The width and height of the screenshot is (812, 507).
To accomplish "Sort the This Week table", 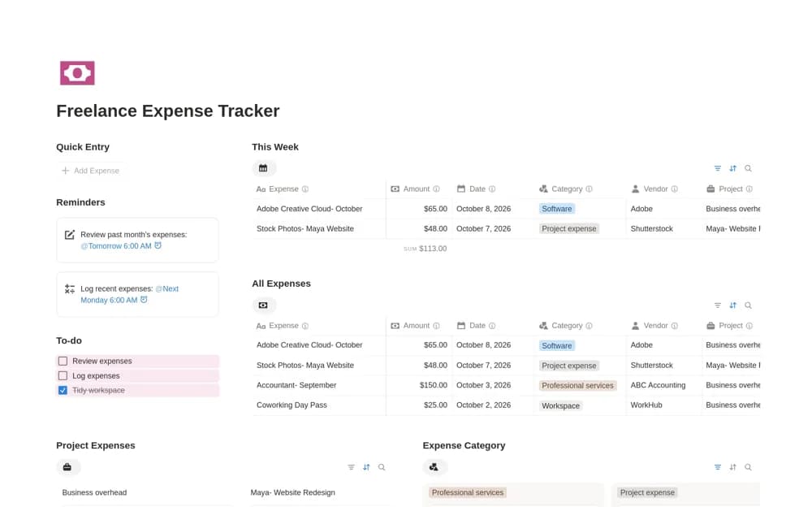I will point(732,168).
